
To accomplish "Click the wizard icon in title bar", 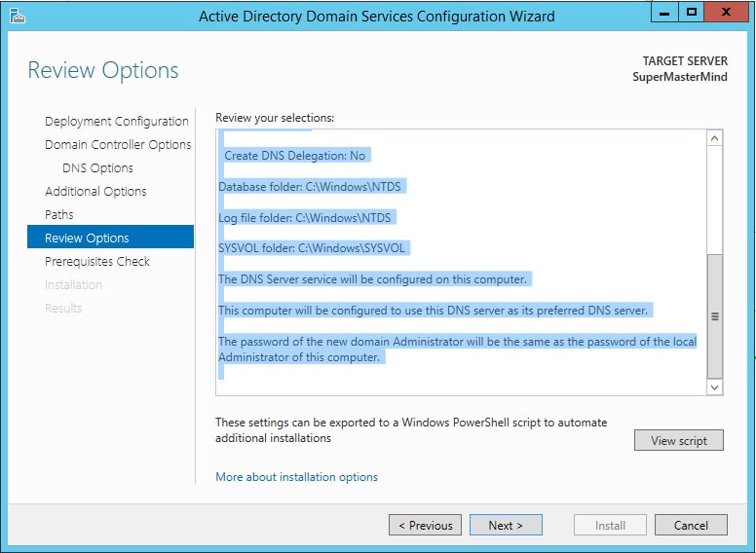I will tap(17, 16).
